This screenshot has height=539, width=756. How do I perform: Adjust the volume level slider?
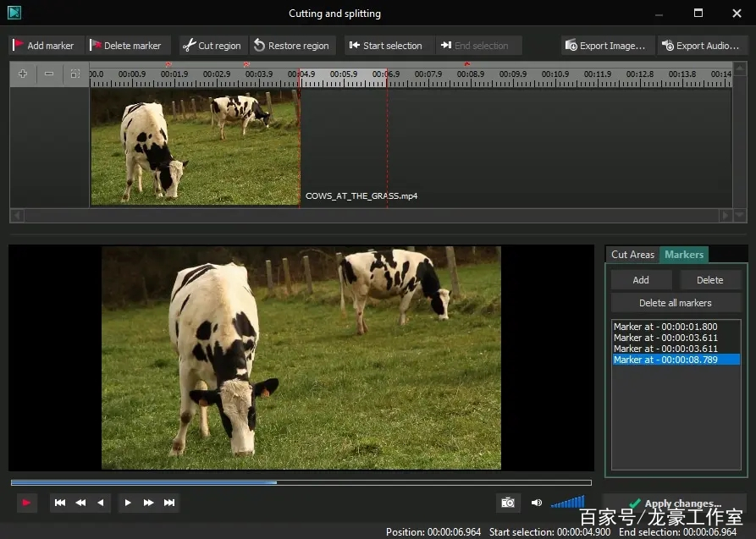tap(568, 502)
